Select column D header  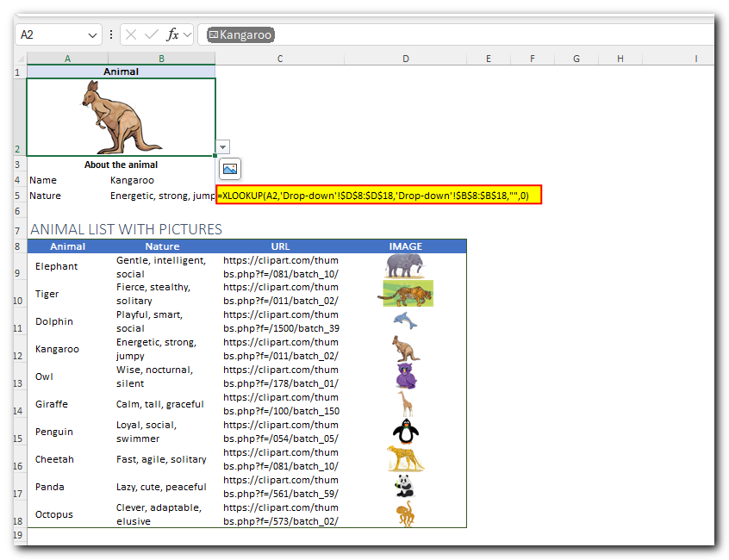pos(406,59)
